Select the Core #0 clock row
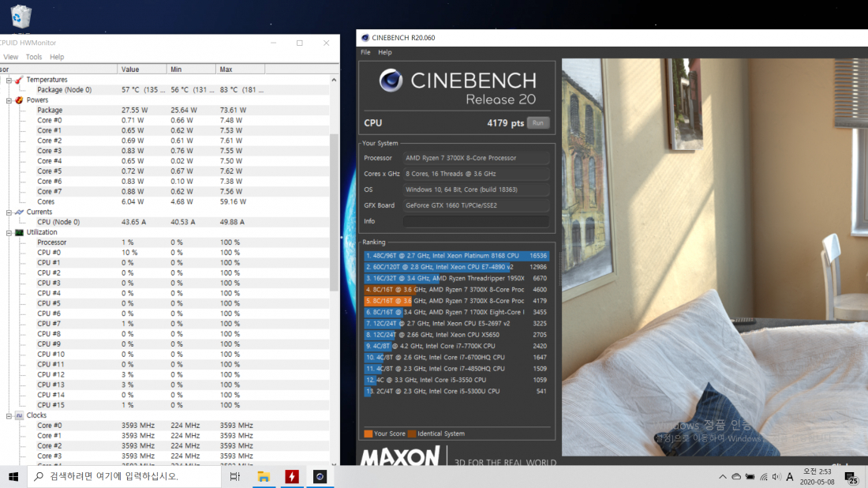 tap(165, 426)
